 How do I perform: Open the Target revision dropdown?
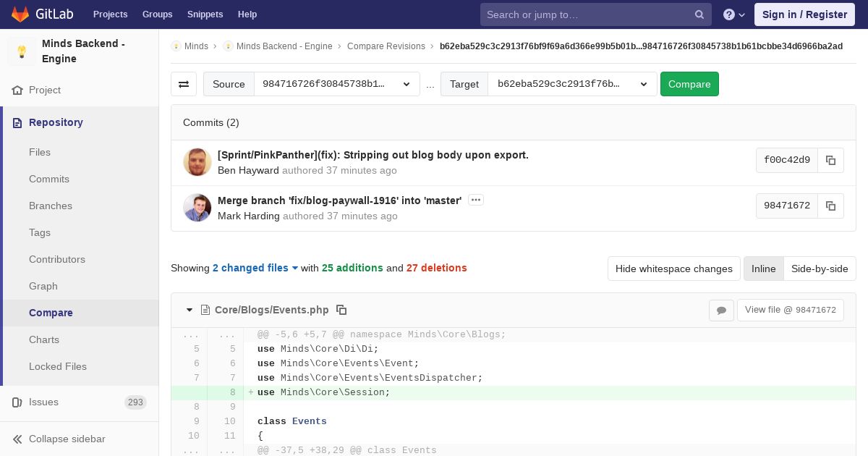pyautogui.click(x=572, y=84)
